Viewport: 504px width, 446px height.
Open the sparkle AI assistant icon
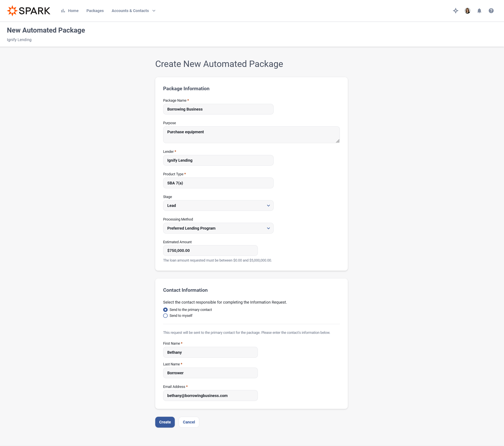455,11
